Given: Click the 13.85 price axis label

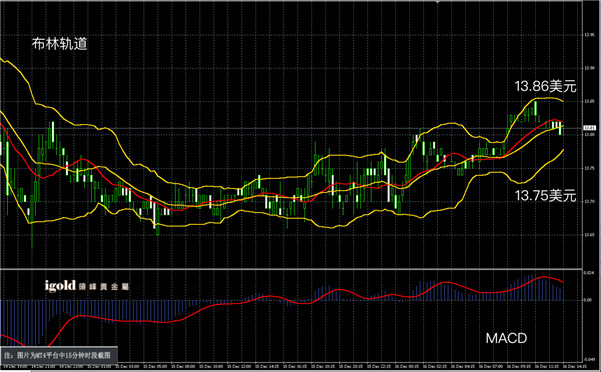Looking at the screenshot, I should (590, 102).
